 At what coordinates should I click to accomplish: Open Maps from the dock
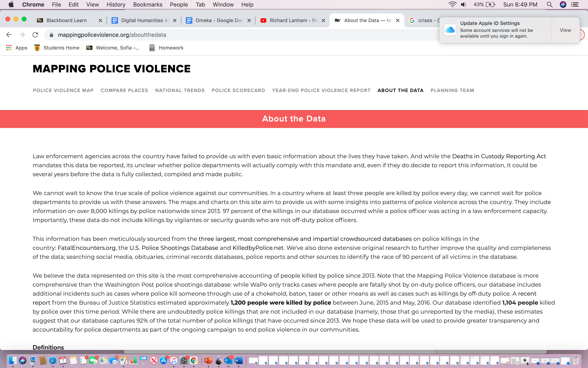pos(103,360)
